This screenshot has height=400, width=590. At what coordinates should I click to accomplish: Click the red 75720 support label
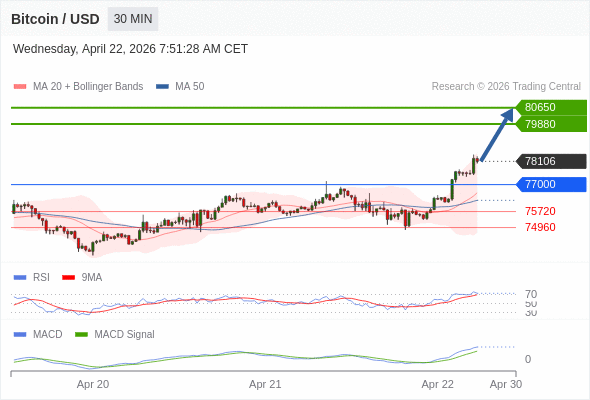(540, 211)
